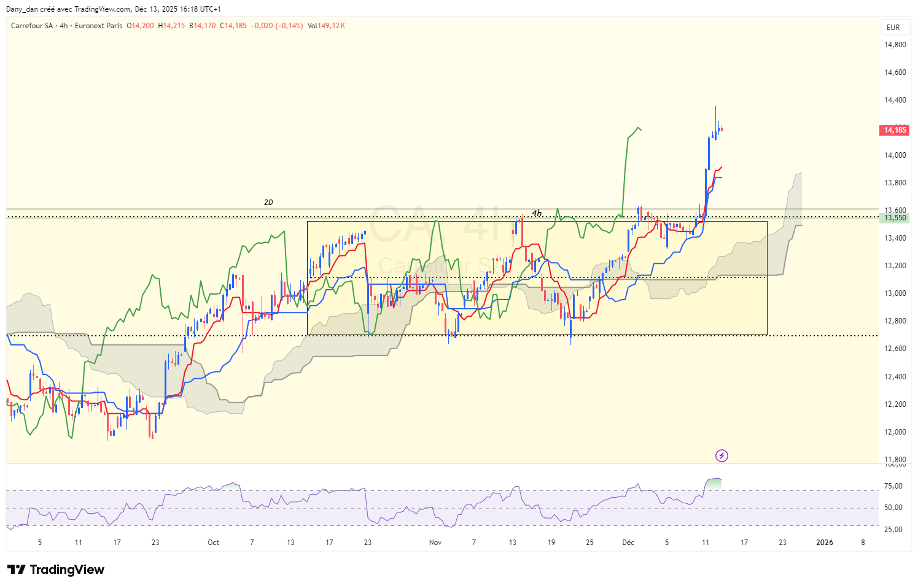Click the RSI 50,00 scale label
This screenshot has width=918, height=588.
(893, 508)
